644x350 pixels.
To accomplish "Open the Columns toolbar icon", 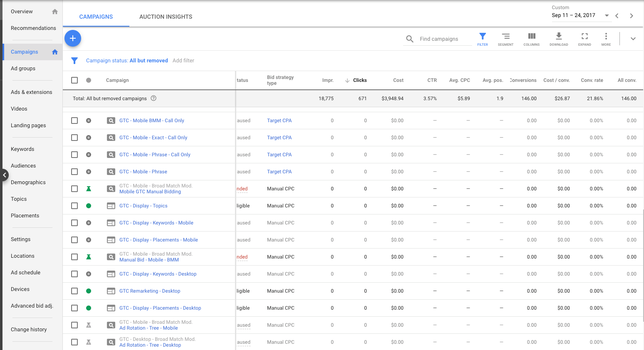I will tap(532, 39).
